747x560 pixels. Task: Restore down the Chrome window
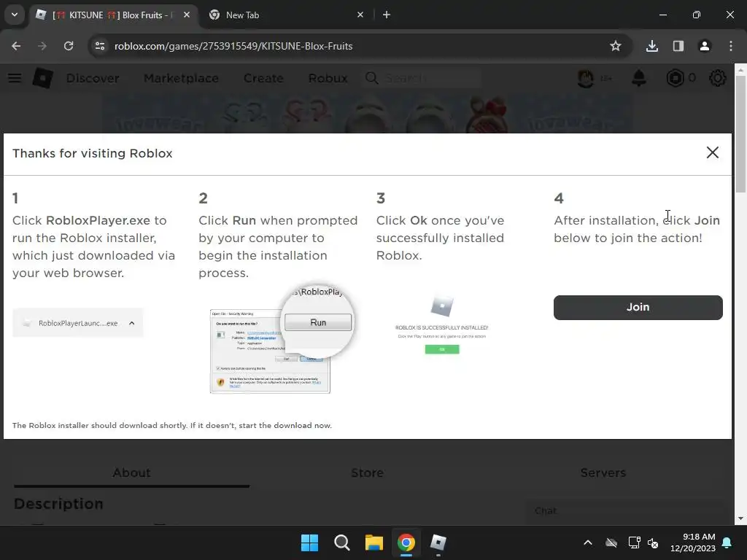[697, 15]
